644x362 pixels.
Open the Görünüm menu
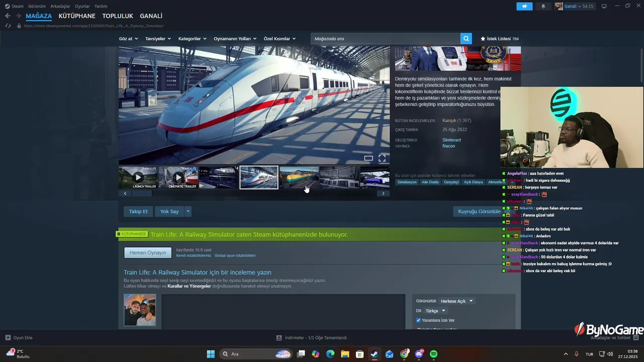tap(37, 6)
